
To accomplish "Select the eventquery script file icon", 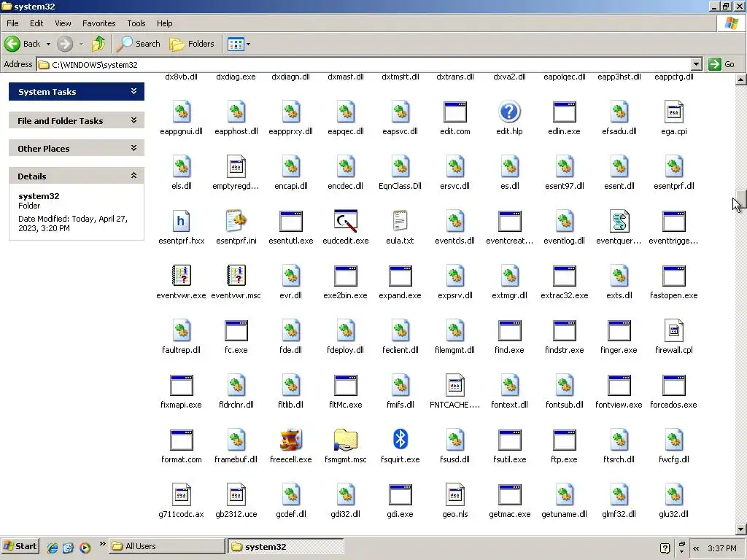I will [619, 221].
